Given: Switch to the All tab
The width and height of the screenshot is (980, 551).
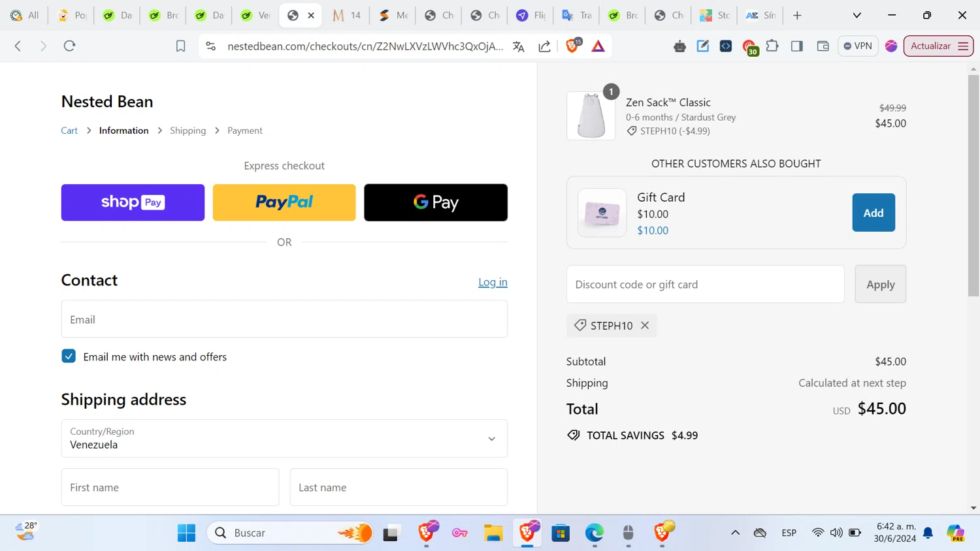Looking at the screenshot, I should click(x=25, y=15).
